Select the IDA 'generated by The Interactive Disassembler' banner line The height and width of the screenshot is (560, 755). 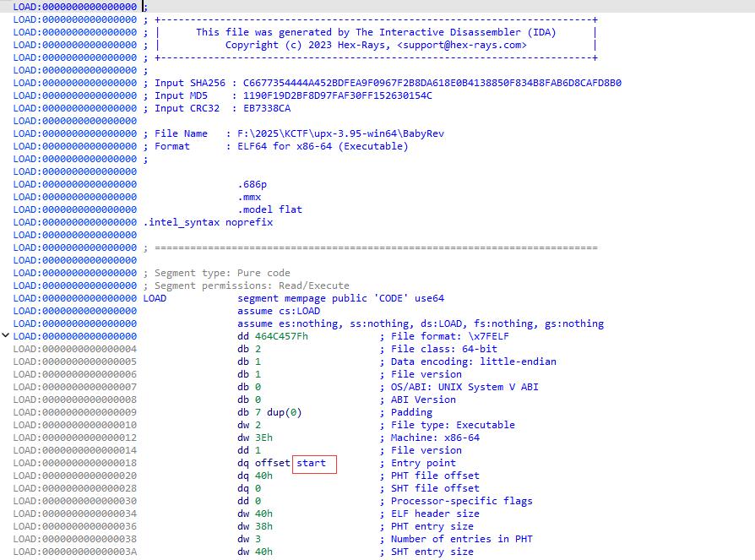click(x=376, y=32)
